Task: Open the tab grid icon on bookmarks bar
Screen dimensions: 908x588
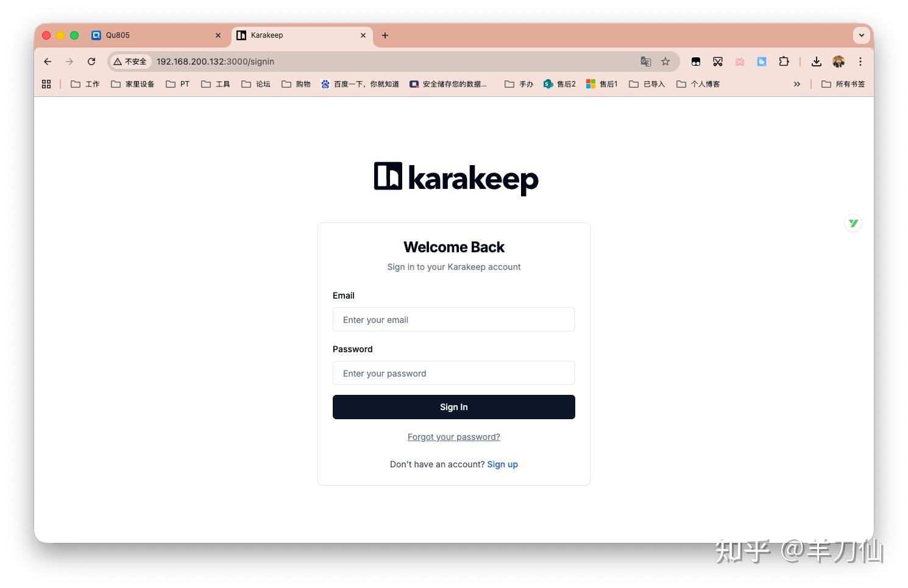Action: click(46, 83)
